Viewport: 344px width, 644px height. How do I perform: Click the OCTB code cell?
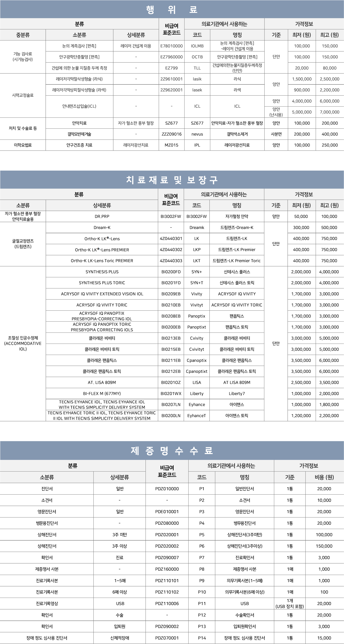pyautogui.click(x=197, y=57)
